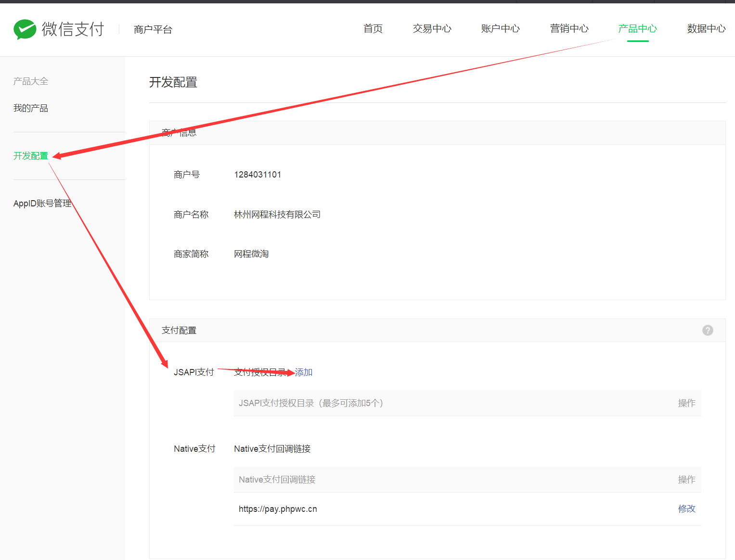Screen dimensions: 735x560
Task: Click 操作 in the Native回调链接 row
Action: tap(686, 479)
